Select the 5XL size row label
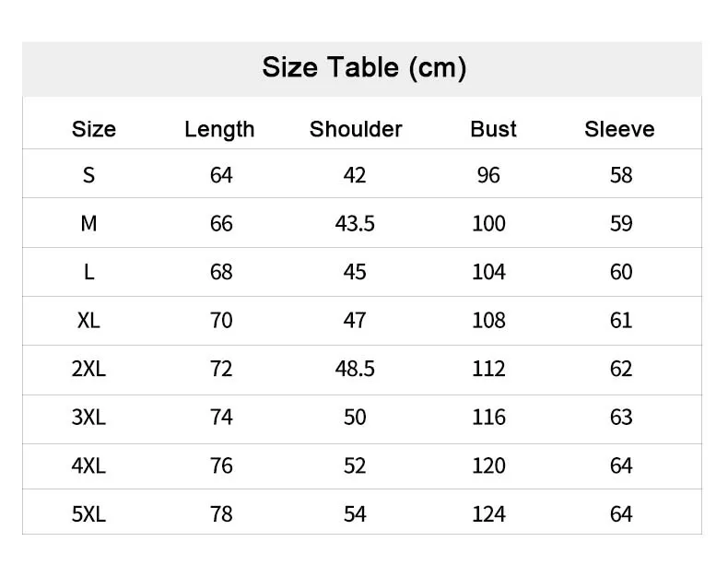Screen dimensions: 728x577 [88, 513]
